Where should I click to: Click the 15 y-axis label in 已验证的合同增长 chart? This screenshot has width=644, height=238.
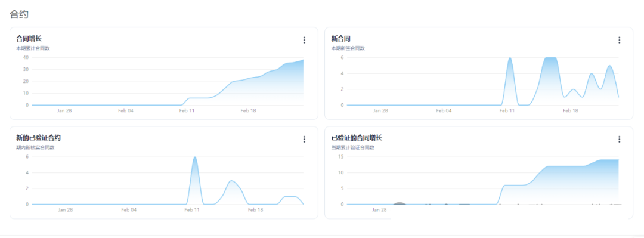[341, 157]
